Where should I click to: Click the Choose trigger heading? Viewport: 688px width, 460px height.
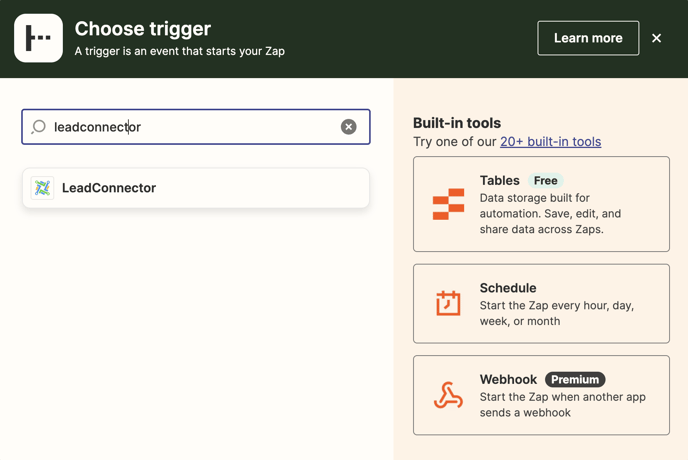click(143, 29)
